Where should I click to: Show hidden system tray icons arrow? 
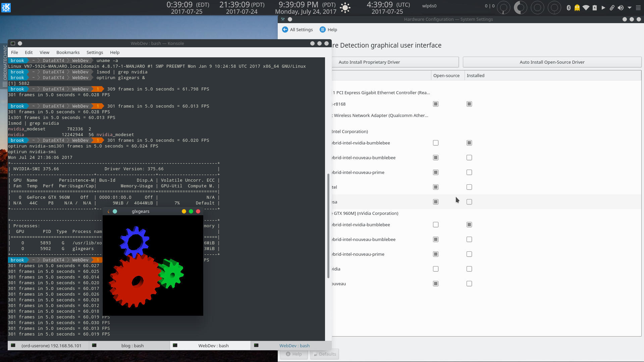(630, 7)
